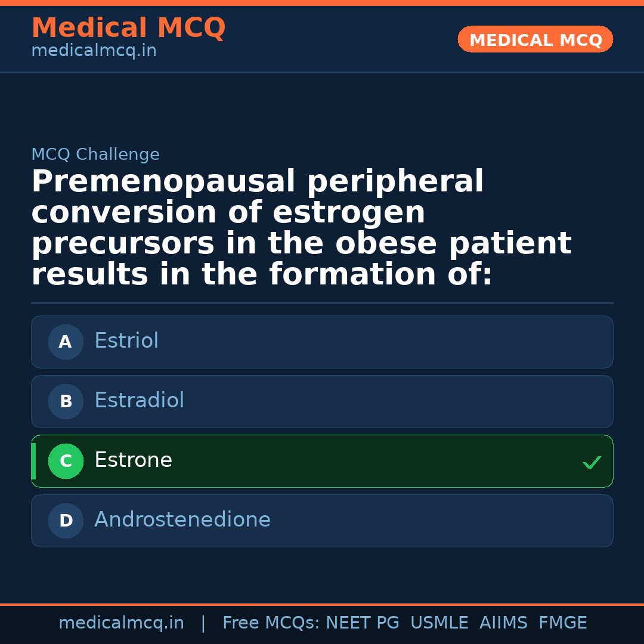The width and height of the screenshot is (644, 644).
Task: Select the Androstenedione answer option
Action: pyautogui.click(x=182, y=520)
